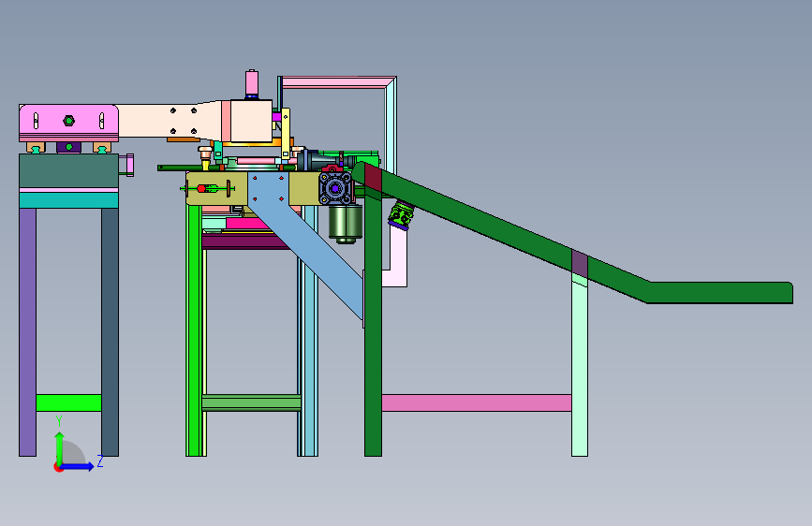Pick the red knob on the olive plate
This screenshot has height=526, width=812.
click(x=201, y=188)
